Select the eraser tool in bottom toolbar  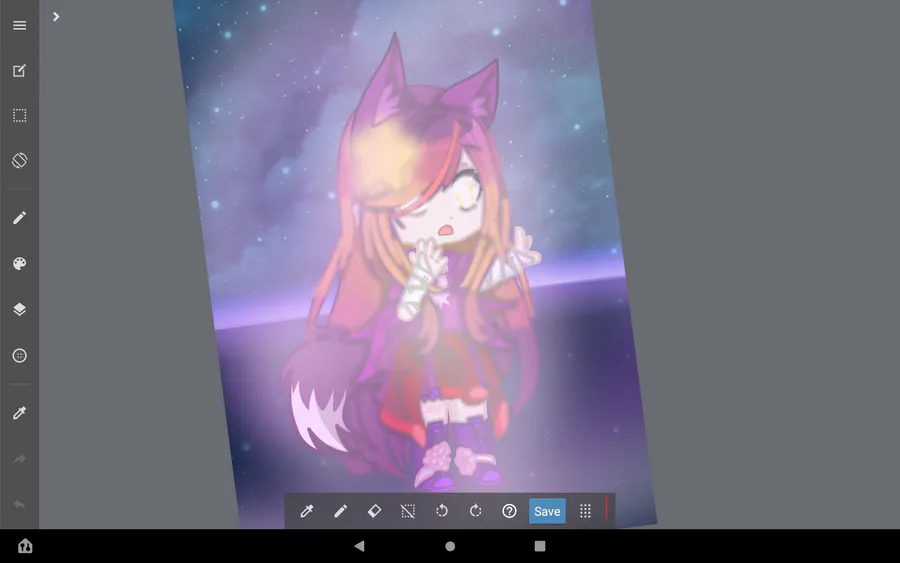(374, 511)
